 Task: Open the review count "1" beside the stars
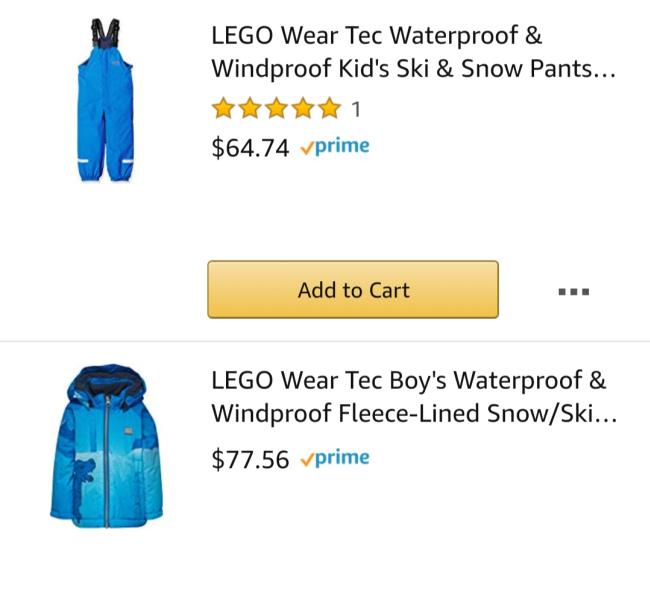[356, 108]
